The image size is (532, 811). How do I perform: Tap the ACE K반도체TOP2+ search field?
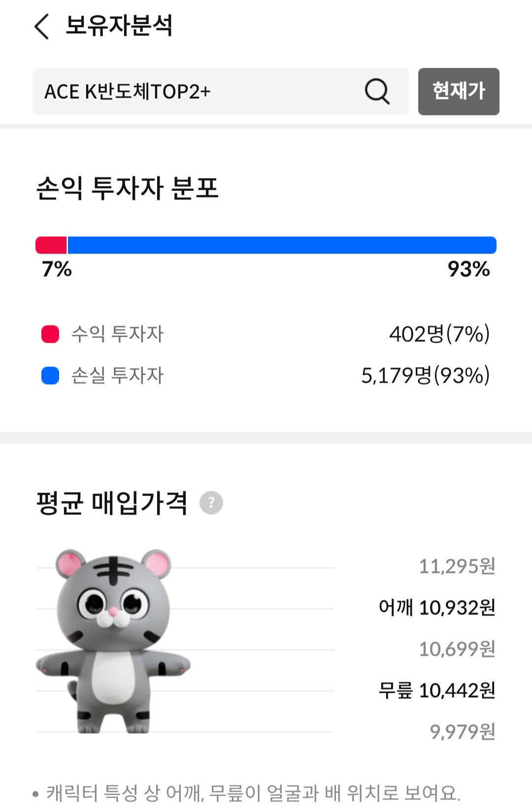coord(221,92)
